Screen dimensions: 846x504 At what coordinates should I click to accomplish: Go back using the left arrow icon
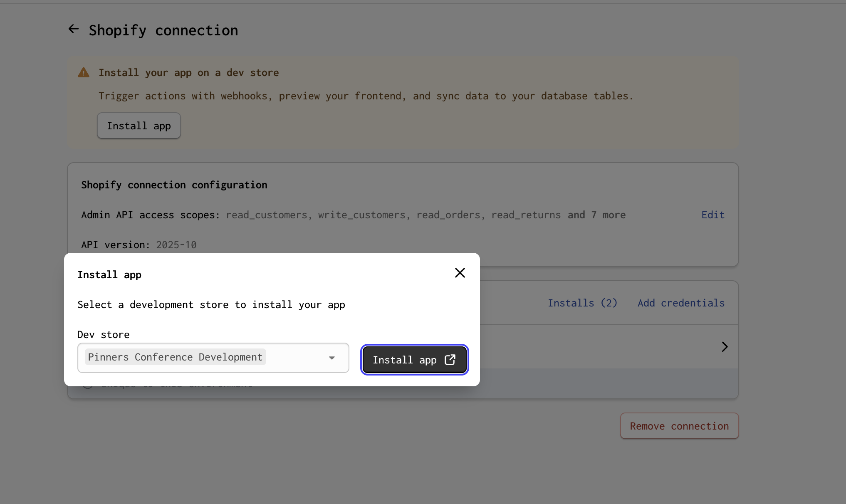(x=73, y=29)
